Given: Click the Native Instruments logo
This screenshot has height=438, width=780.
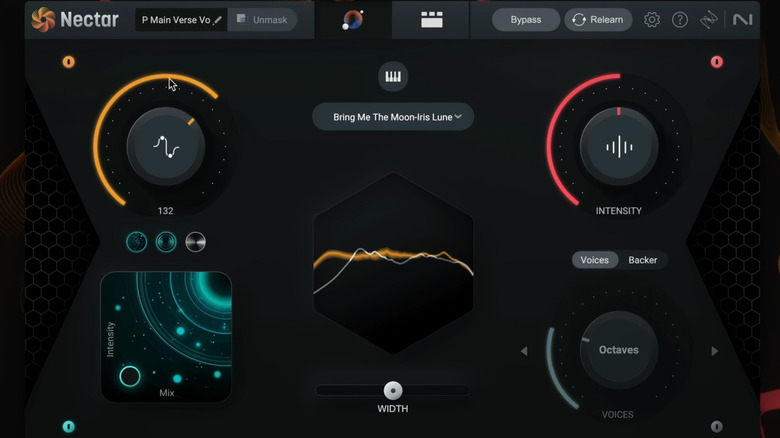Looking at the screenshot, I should point(742,20).
